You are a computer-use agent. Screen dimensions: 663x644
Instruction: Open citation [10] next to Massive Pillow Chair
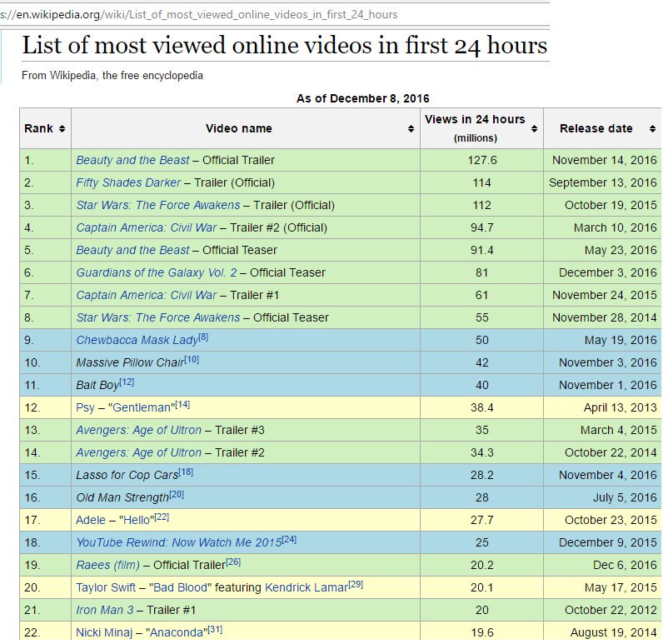click(192, 359)
